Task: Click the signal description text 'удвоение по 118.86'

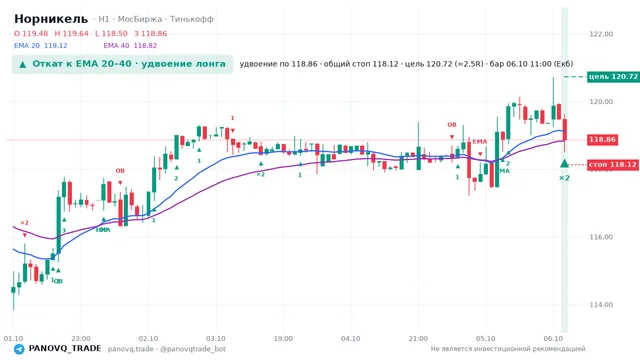Action: click(278, 64)
